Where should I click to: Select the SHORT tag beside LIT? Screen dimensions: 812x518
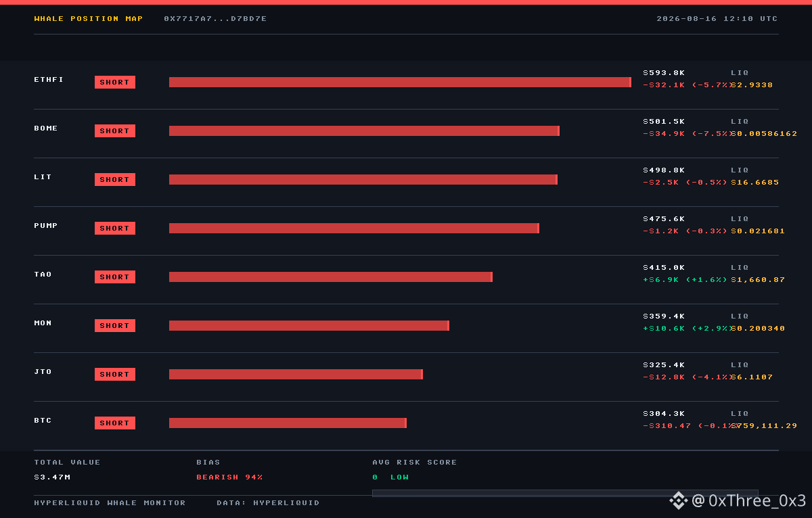(115, 179)
